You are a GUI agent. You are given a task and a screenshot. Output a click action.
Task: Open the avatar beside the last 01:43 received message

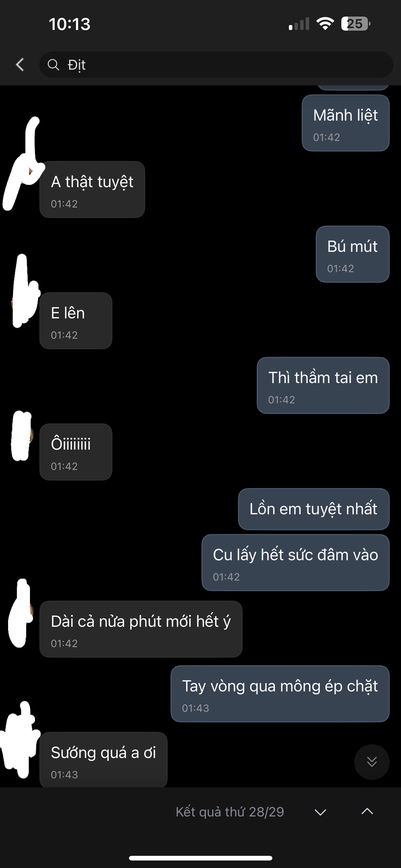coord(20,740)
